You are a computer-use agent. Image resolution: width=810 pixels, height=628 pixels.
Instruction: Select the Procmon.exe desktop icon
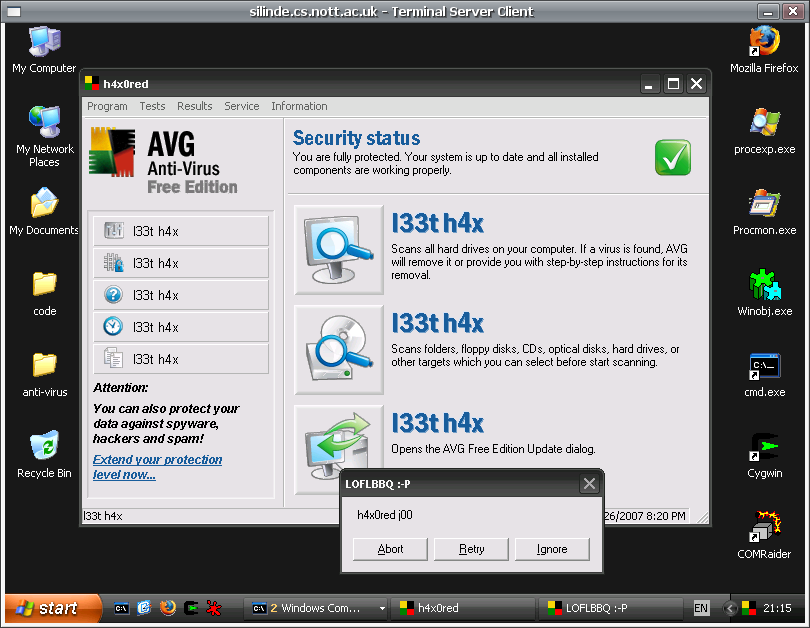[x=765, y=212]
